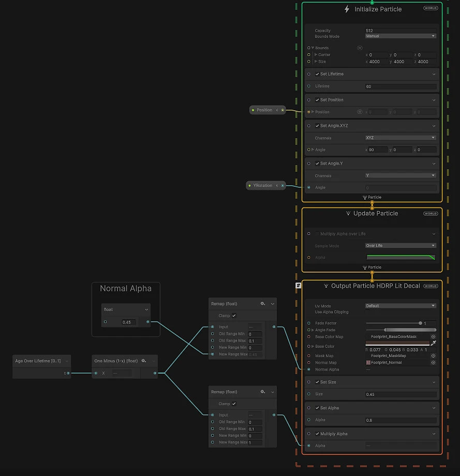Viewport: 460px width, 476px height.
Task: Edit the Size field showing 0.45
Action: pos(401,394)
